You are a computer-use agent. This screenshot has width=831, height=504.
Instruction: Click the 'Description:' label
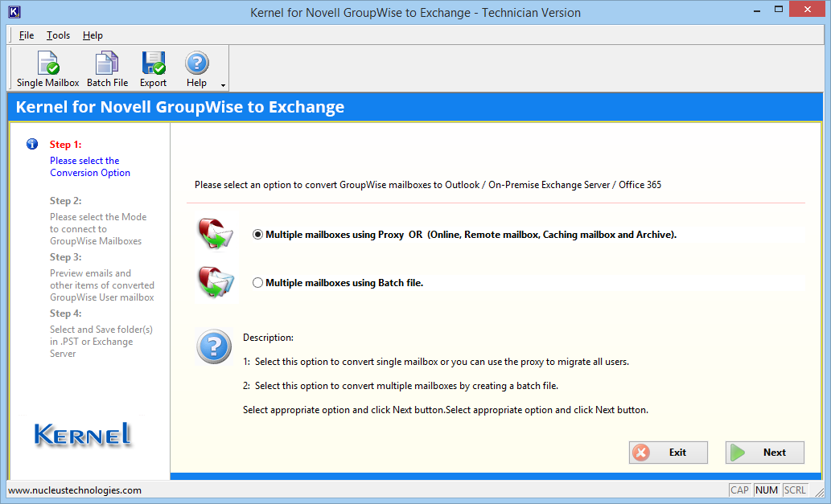point(268,338)
